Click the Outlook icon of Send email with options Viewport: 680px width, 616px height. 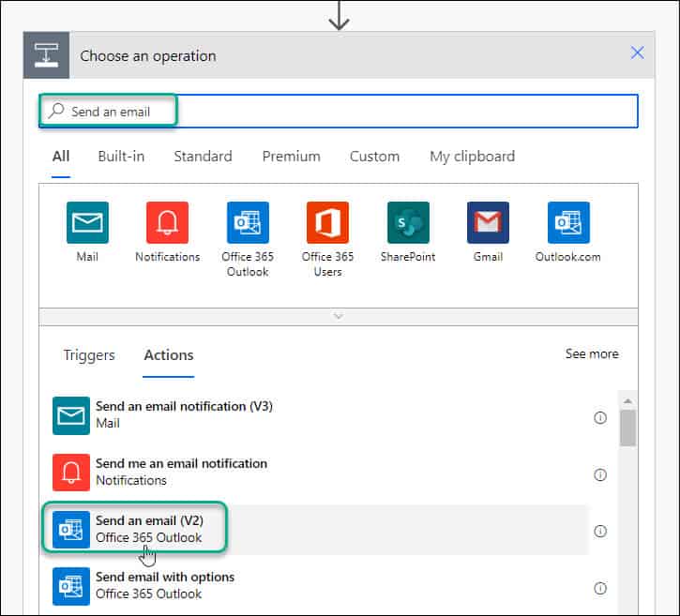coord(71,586)
